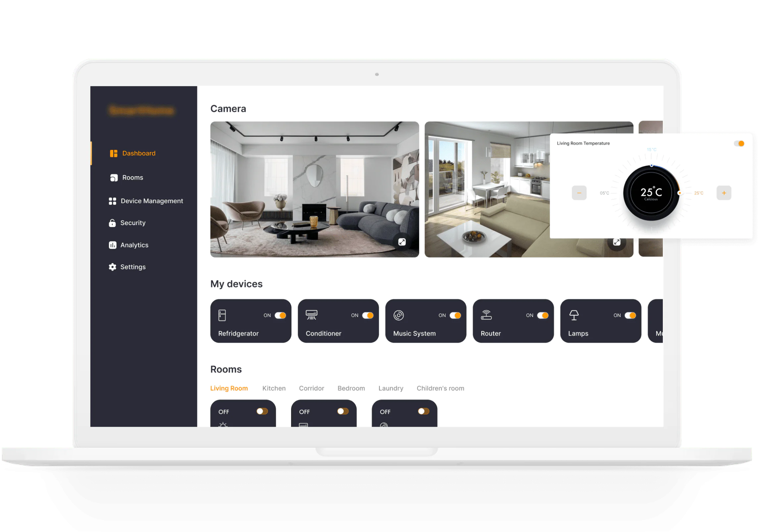This screenshot has width=759, height=532.
Task: Open the Analytics section icon
Action: click(113, 244)
